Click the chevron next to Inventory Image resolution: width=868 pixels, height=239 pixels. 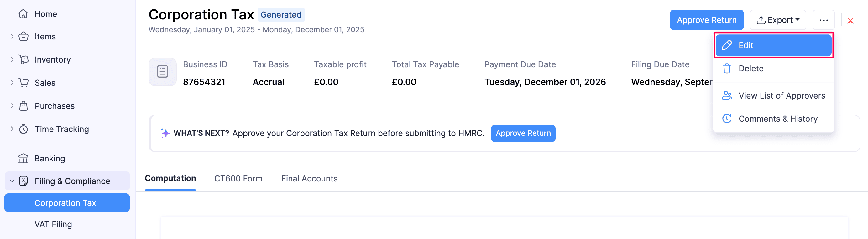(x=12, y=59)
